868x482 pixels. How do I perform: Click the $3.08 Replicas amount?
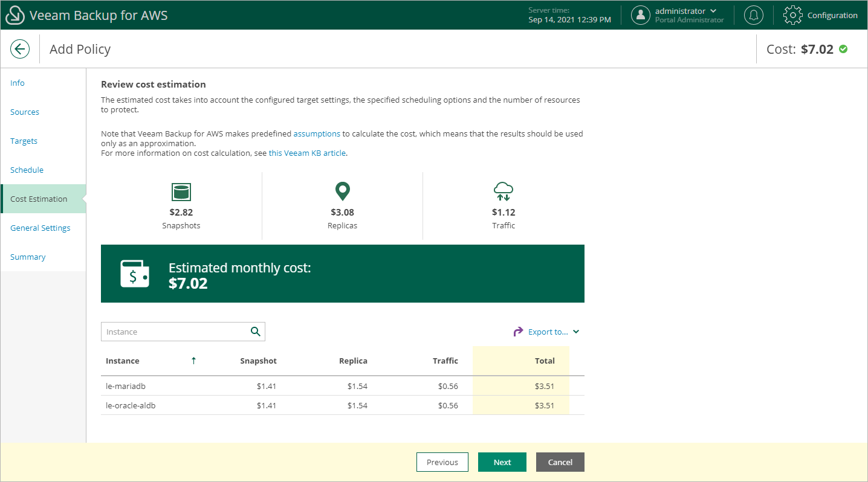click(343, 212)
